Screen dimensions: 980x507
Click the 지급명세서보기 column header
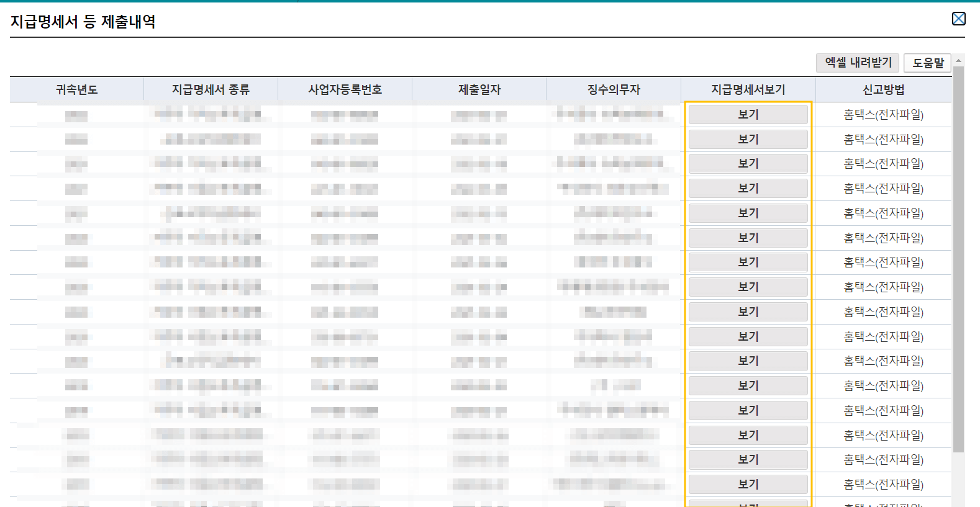pos(748,90)
